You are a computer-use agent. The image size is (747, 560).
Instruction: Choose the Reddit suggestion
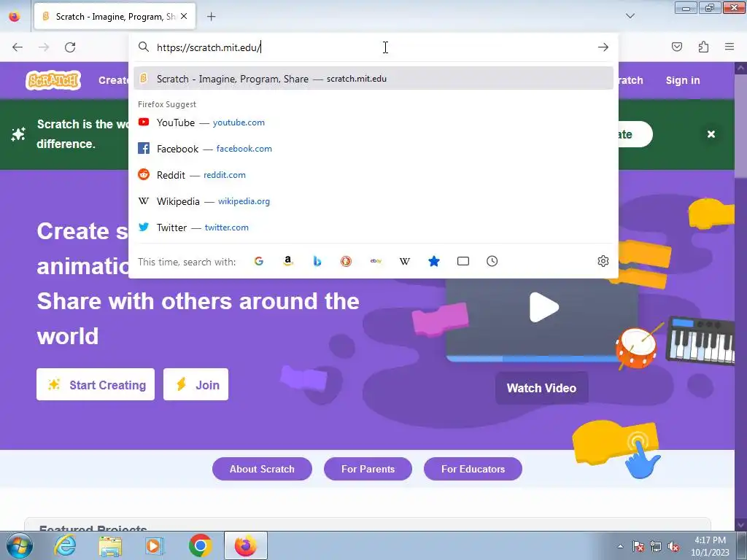pyautogui.click(x=373, y=175)
